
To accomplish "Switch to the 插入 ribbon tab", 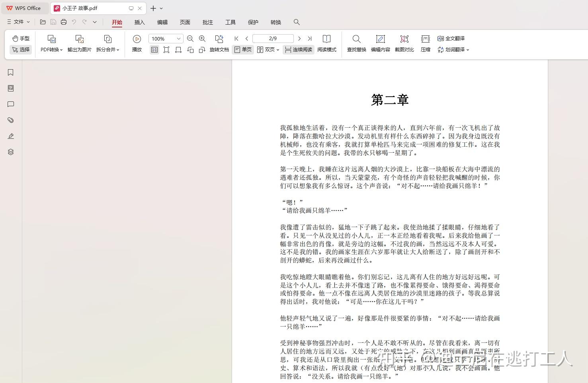I will click(x=140, y=22).
